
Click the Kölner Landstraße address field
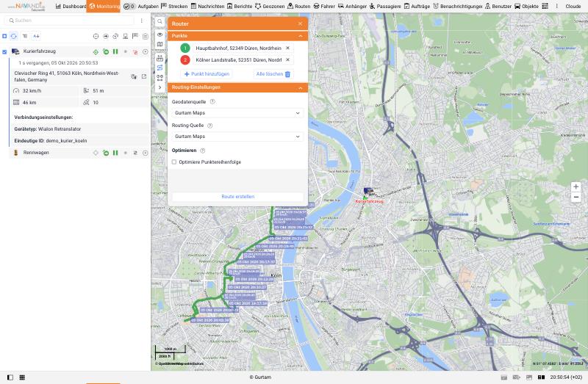pyautogui.click(x=238, y=59)
